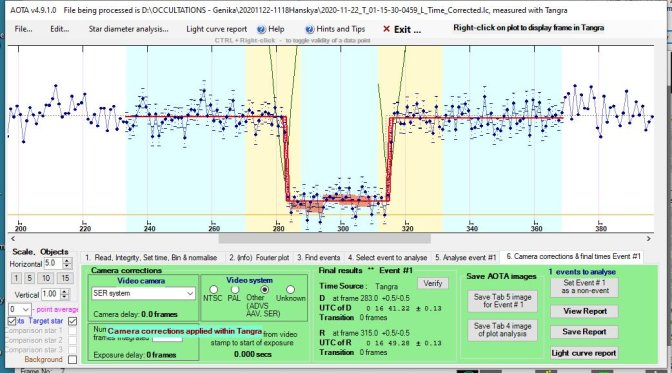Open the Video camera SER system dropdown
This screenshot has height=373, width=672.
[143, 293]
